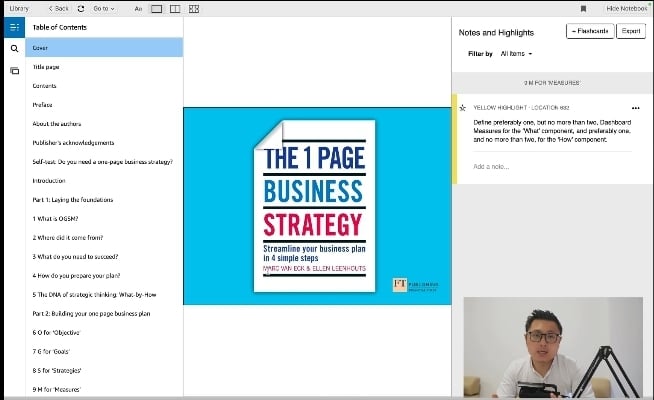Go Back using the toolbar button
654x400 pixels.
tap(58, 8)
